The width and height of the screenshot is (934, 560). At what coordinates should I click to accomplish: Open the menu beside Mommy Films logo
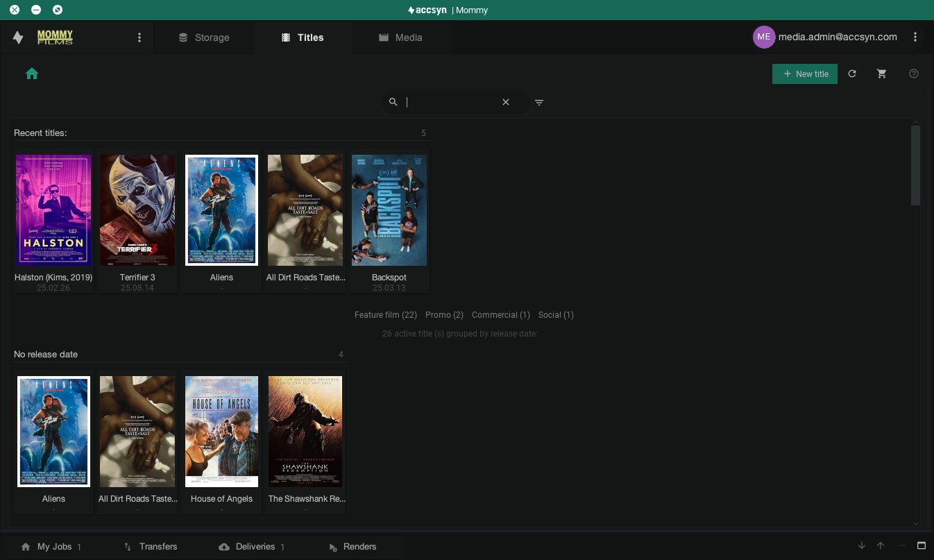pyautogui.click(x=139, y=37)
